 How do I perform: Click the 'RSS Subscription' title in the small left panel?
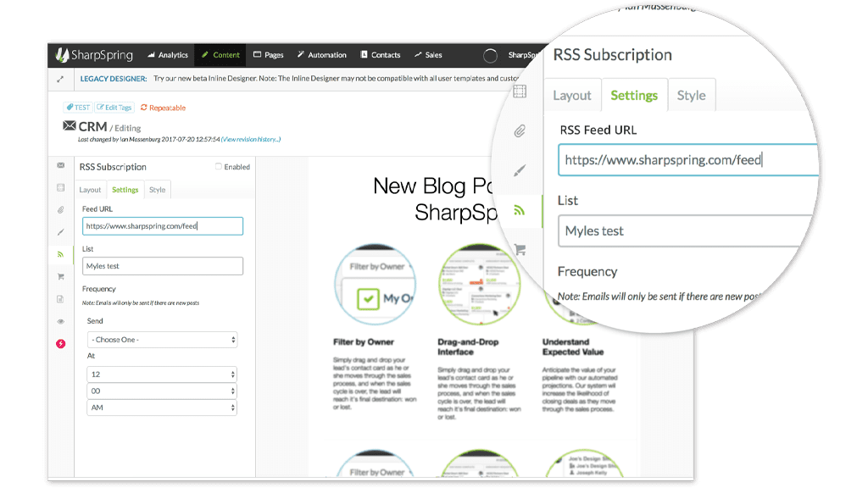click(x=113, y=167)
